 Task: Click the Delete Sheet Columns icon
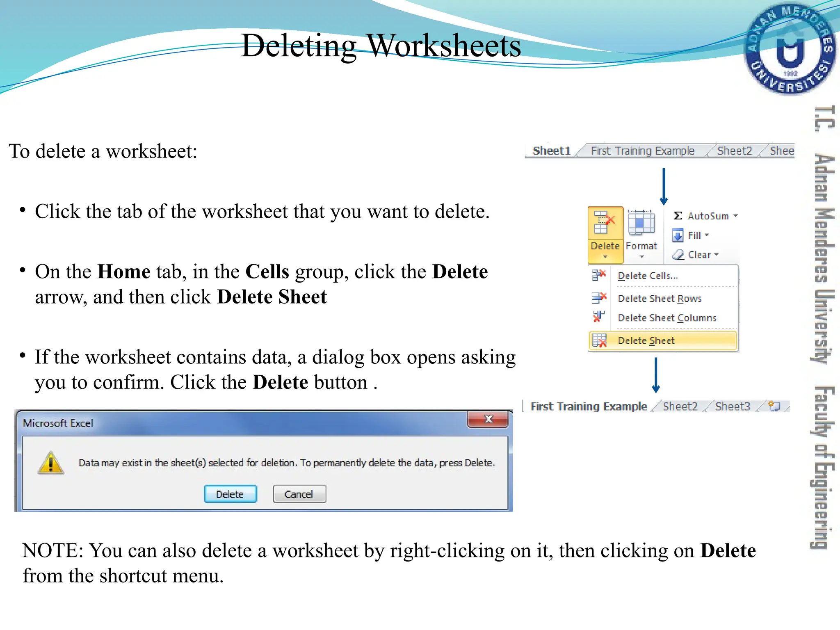(x=598, y=316)
